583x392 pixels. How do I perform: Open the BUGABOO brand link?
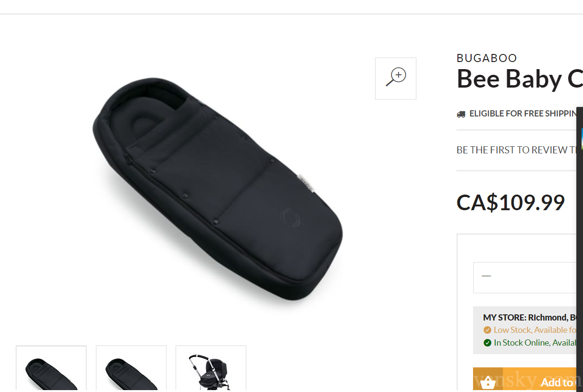click(x=487, y=58)
